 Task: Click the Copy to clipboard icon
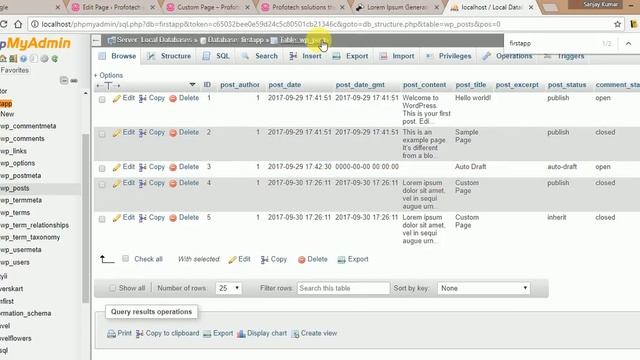(140, 333)
